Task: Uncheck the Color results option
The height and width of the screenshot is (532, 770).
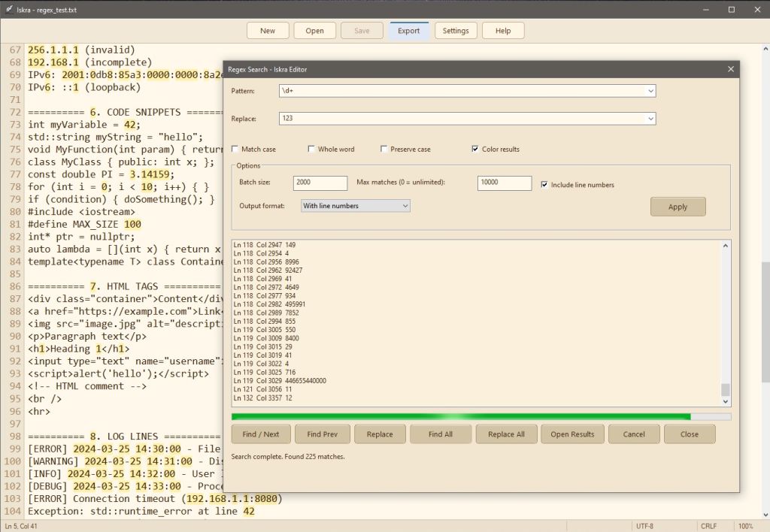Action: coord(475,149)
